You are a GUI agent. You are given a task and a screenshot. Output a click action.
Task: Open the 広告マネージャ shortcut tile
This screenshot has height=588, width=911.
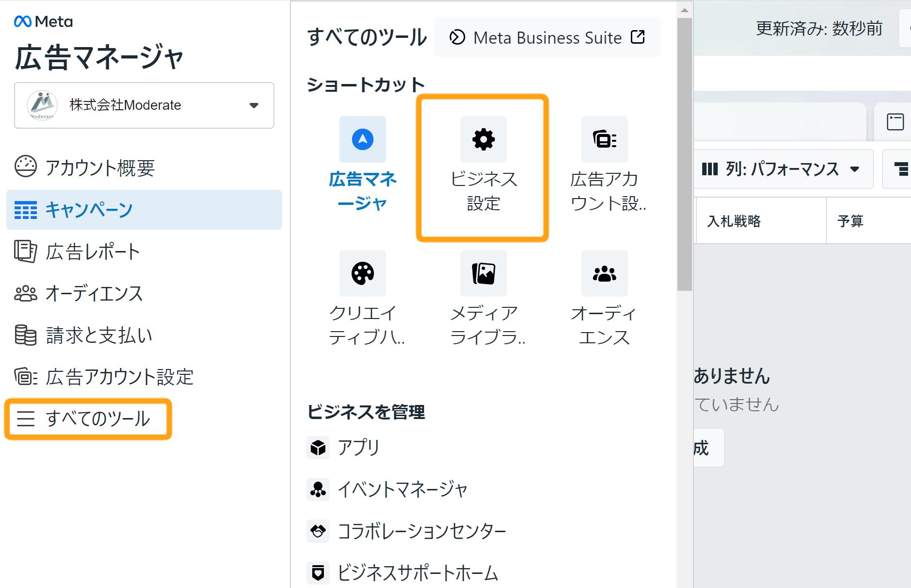(362, 165)
